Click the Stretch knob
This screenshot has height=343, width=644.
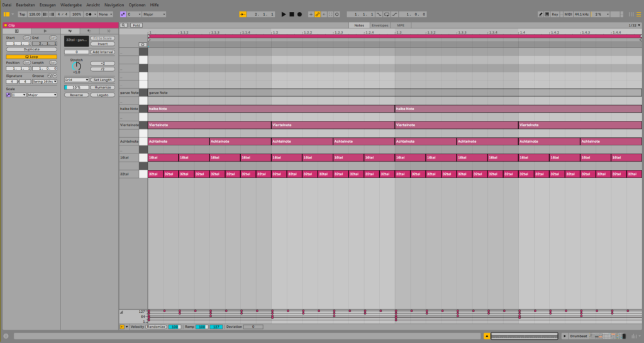point(76,67)
